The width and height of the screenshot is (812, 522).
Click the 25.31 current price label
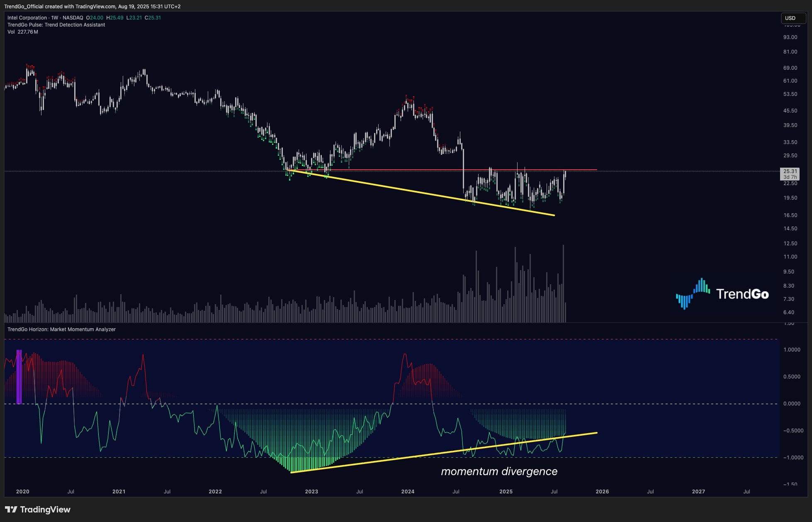coord(790,171)
